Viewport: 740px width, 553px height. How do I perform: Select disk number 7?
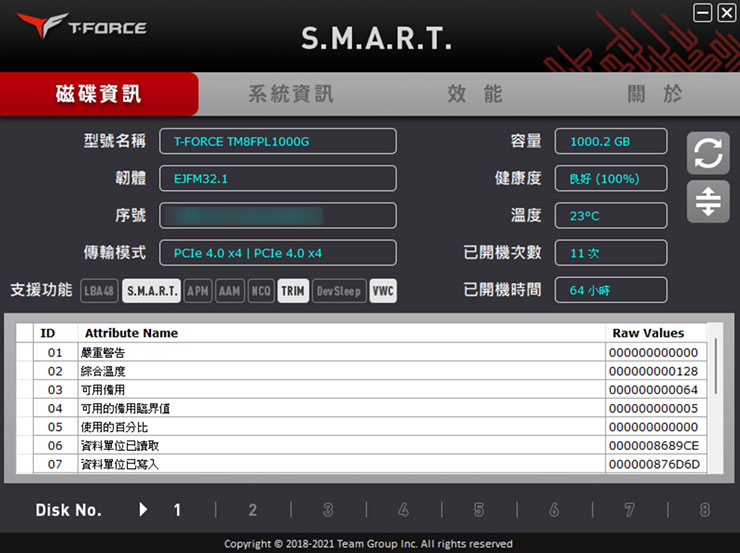(629, 510)
